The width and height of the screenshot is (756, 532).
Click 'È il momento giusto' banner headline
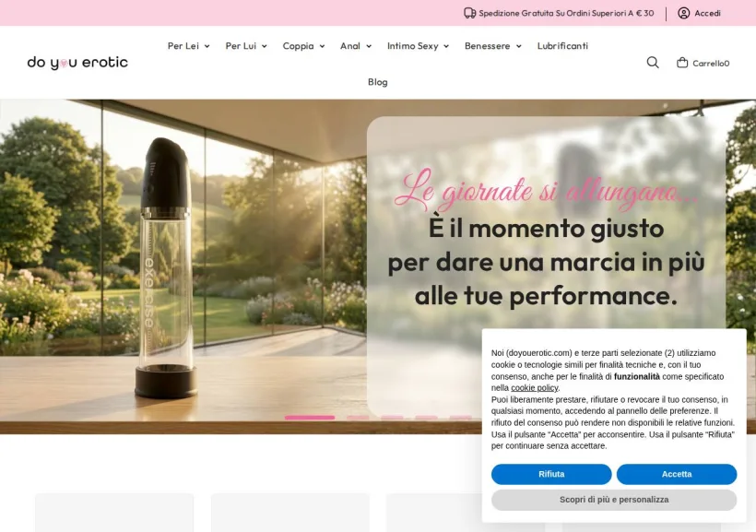point(547,229)
